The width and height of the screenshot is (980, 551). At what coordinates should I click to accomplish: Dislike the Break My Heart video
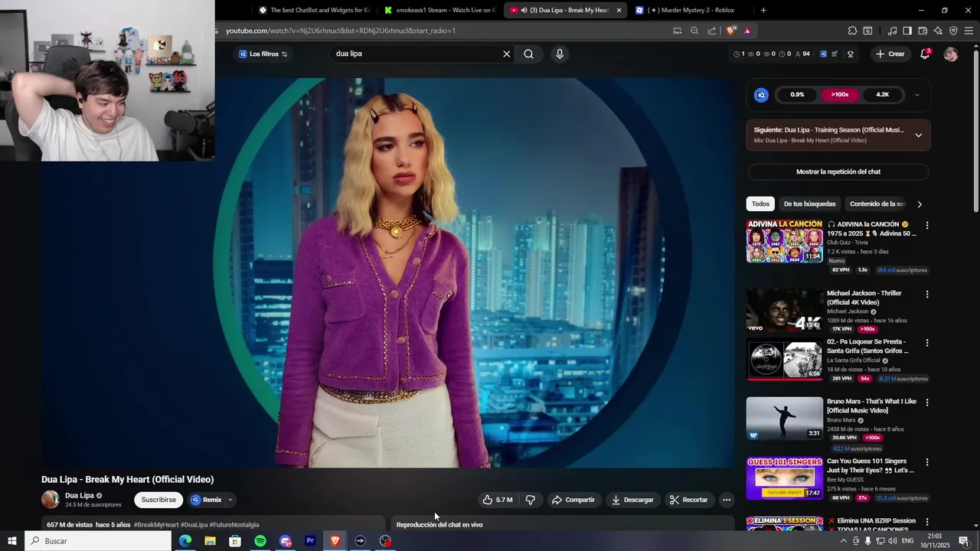pos(530,500)
